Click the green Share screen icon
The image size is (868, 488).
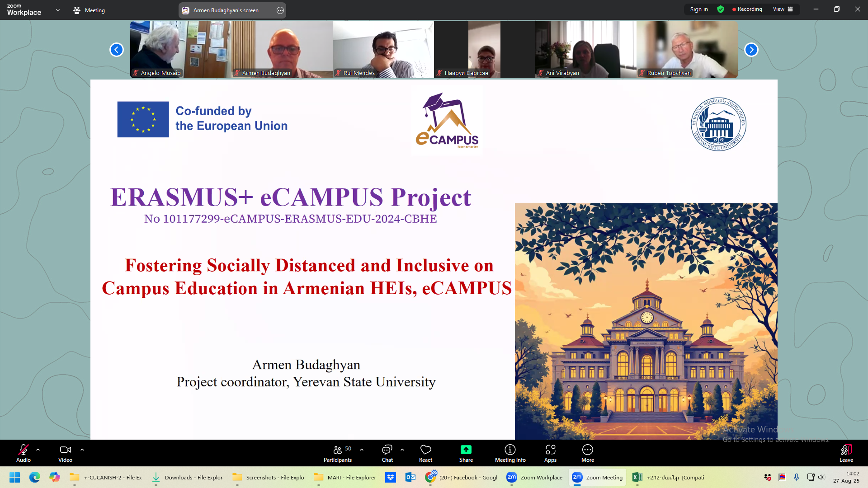466,450
